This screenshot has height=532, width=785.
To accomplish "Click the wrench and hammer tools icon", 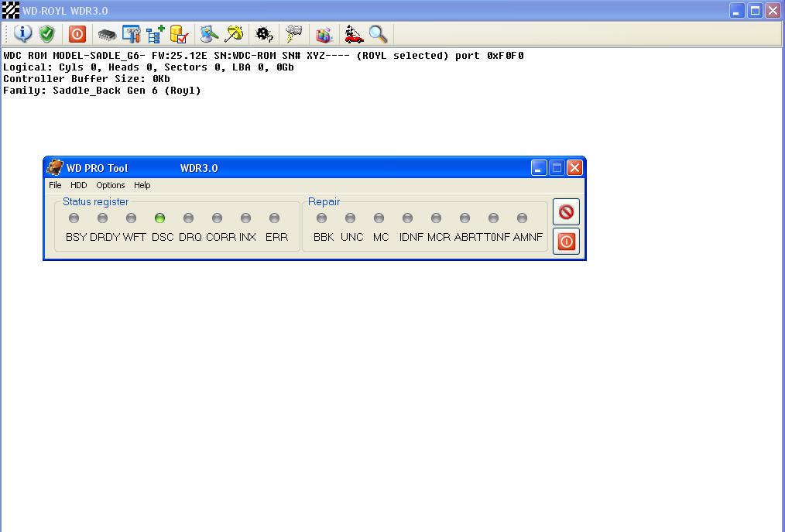I will (x=131, y=34).
